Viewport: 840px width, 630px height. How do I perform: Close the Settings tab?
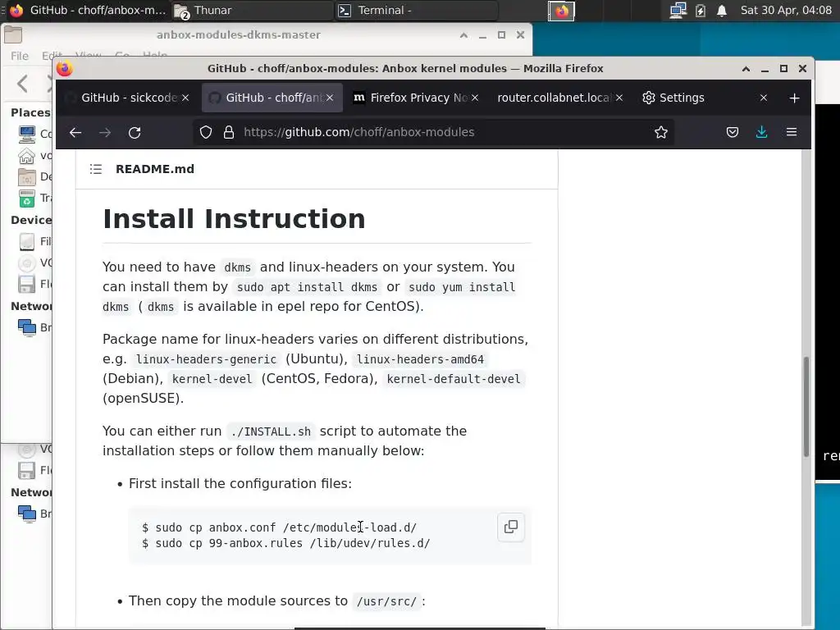pos(764,98)
